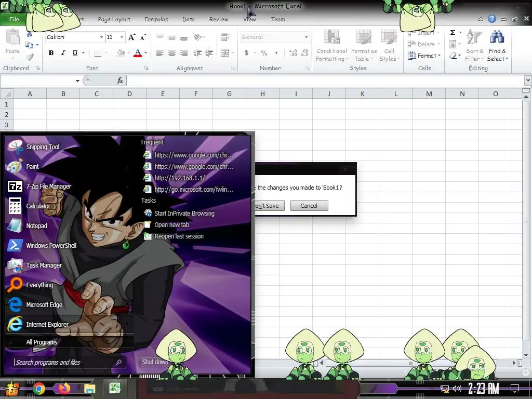Click the Orientation text angle icon
Image resolution: width=532 pixels, height=399 pixels.
coord(197,37)
